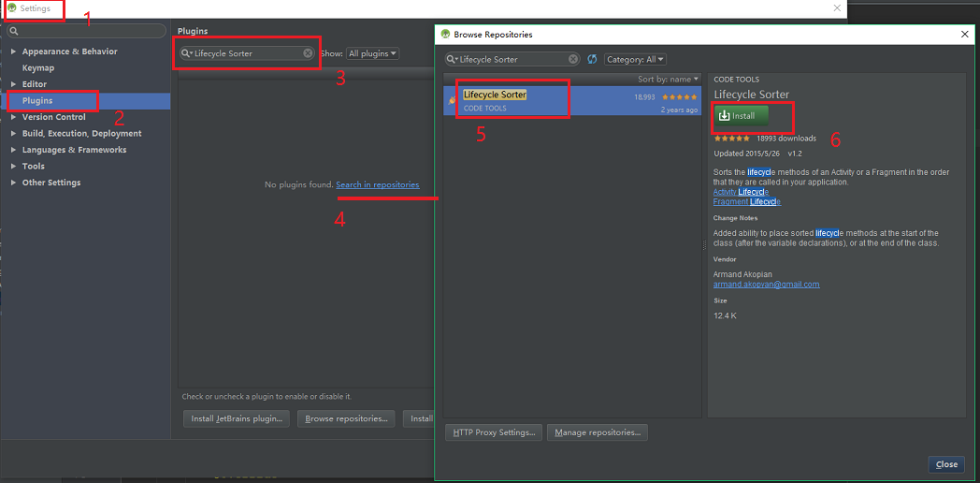Click the 'Change Notes' heading
The image size is (980, 483).
click(736, 218)
